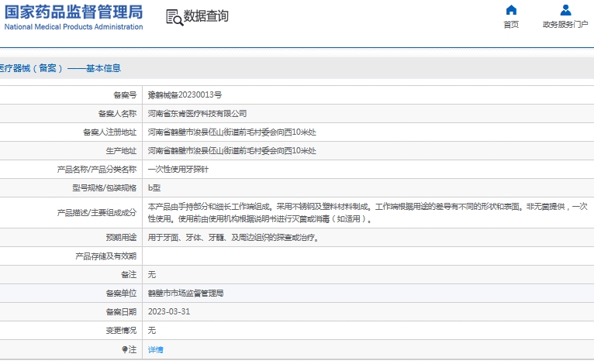
Task: Click the home house icon
Action: [511, 10]
